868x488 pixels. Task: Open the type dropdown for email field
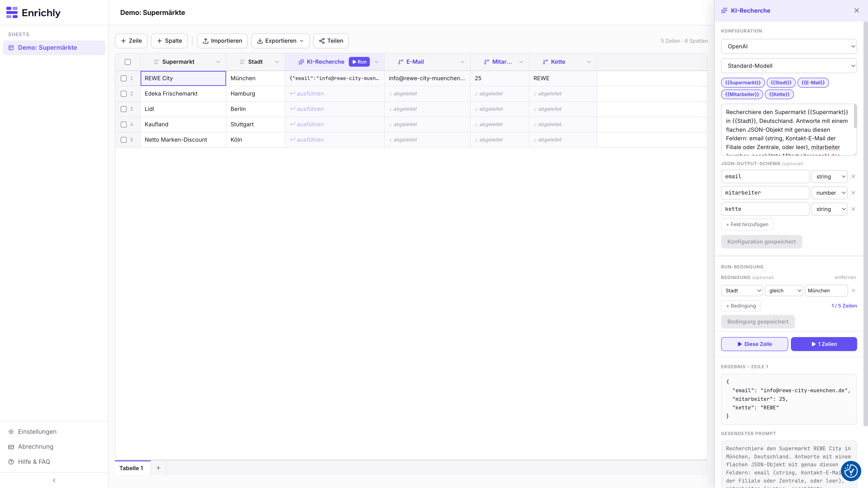(x=829, y=176)
